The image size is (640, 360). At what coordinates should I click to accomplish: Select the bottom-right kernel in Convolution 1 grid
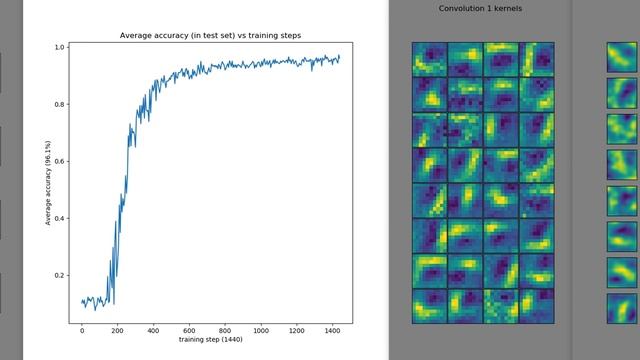point(536,306)
